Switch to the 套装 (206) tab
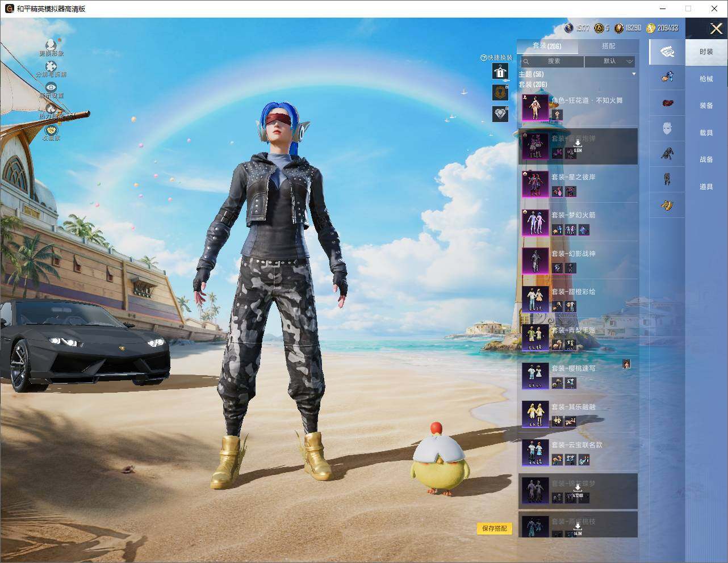The height and width of the screenshot is (563, 728). point(547,46)
